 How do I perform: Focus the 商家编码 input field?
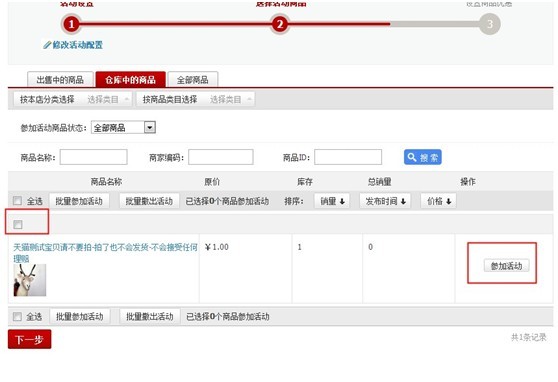tap(221, 157)
